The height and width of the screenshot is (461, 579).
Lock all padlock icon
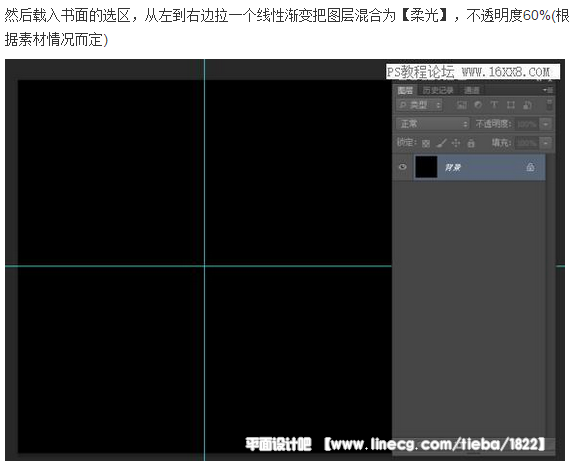471,143
